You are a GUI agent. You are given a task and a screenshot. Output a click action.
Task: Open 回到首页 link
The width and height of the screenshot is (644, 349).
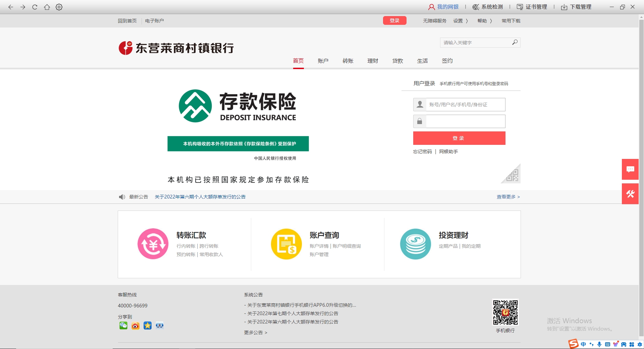(x=127, y=21)
